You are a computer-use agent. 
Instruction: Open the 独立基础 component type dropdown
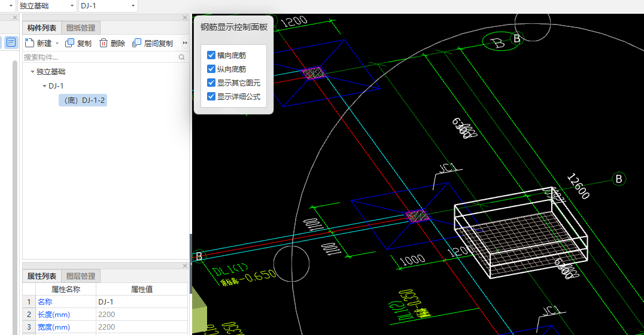72,6
